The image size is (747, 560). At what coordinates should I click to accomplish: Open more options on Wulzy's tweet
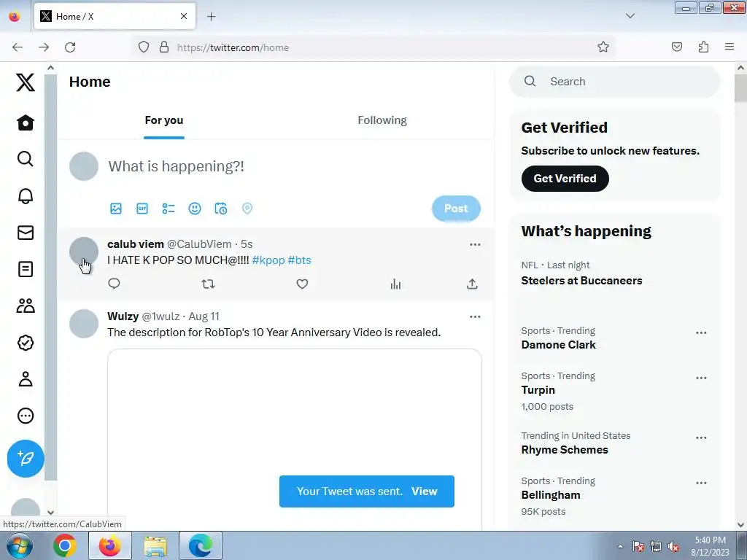click(x=475, y=316)
